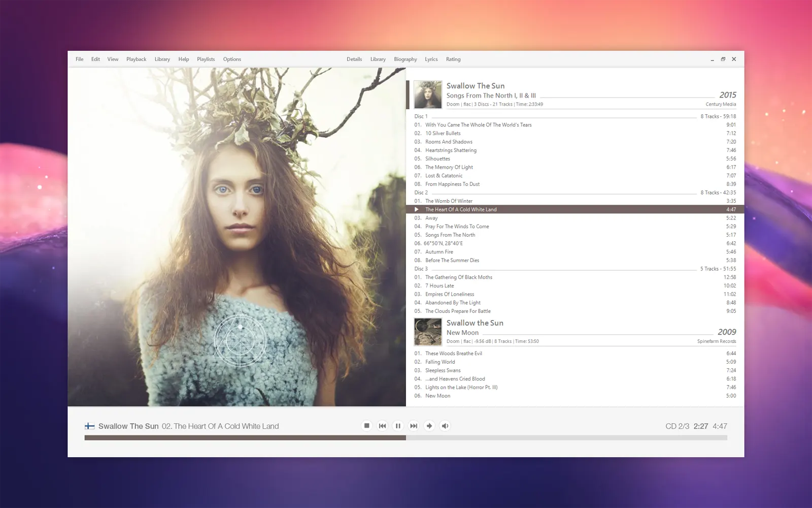Select the track "The Womb Of Winter"
The height and width of the screenshot is (508, 812).
pyautogui.click(x=575, y=201)
